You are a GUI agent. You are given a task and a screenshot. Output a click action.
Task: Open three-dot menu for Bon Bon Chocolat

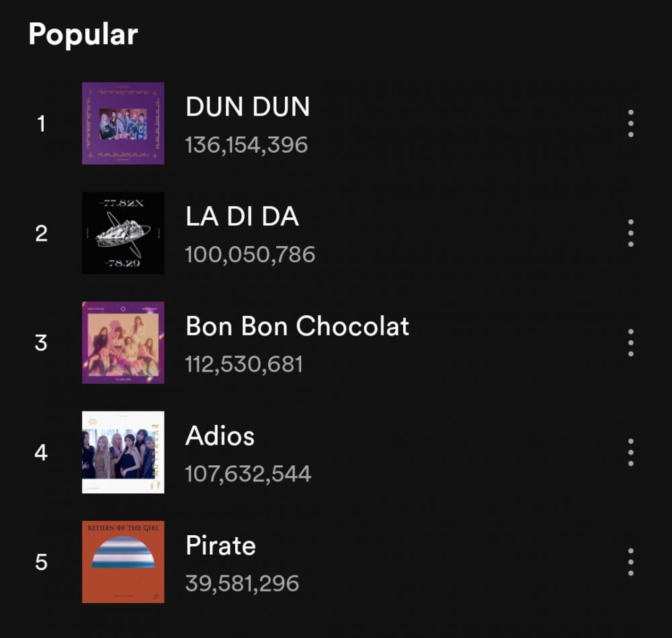coord(630,343)
